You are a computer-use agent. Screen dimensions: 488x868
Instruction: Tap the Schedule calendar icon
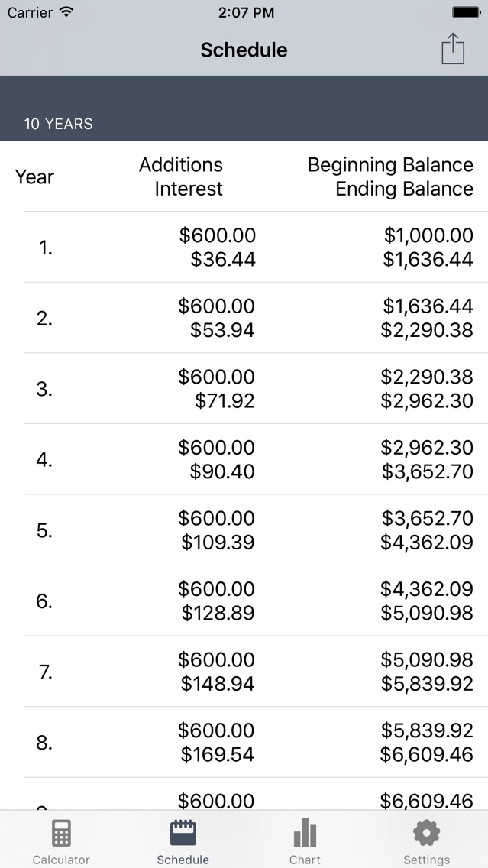click(183, 833)
